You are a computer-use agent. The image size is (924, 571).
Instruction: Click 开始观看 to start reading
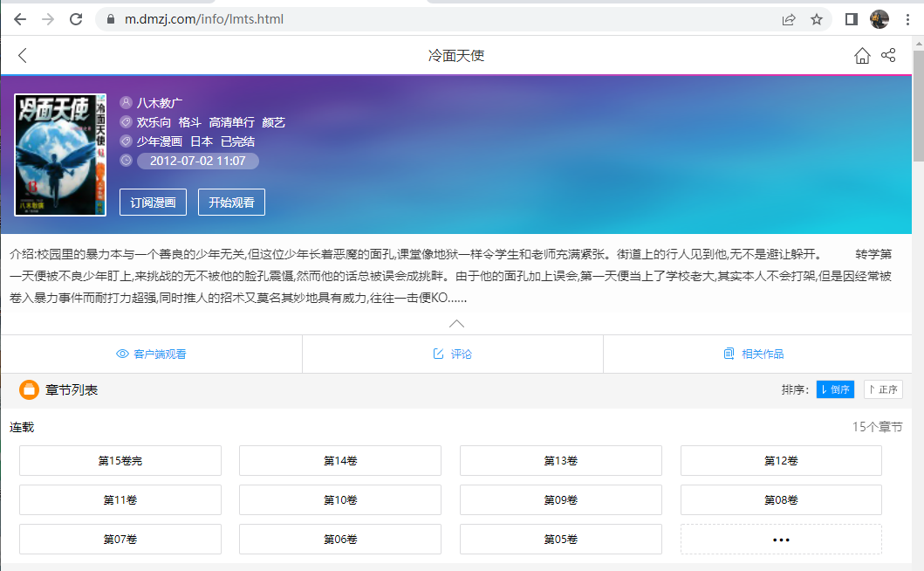click(x=231, y=202)
